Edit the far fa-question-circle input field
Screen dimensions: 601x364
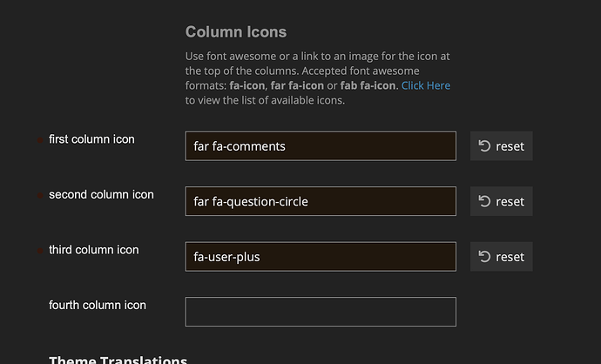coord(321,201)
